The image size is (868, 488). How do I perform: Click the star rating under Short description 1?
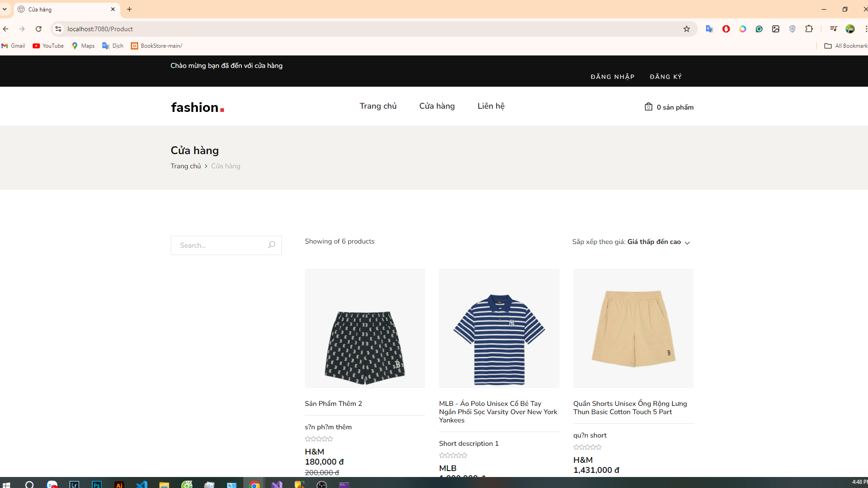(x=453, y=455)
